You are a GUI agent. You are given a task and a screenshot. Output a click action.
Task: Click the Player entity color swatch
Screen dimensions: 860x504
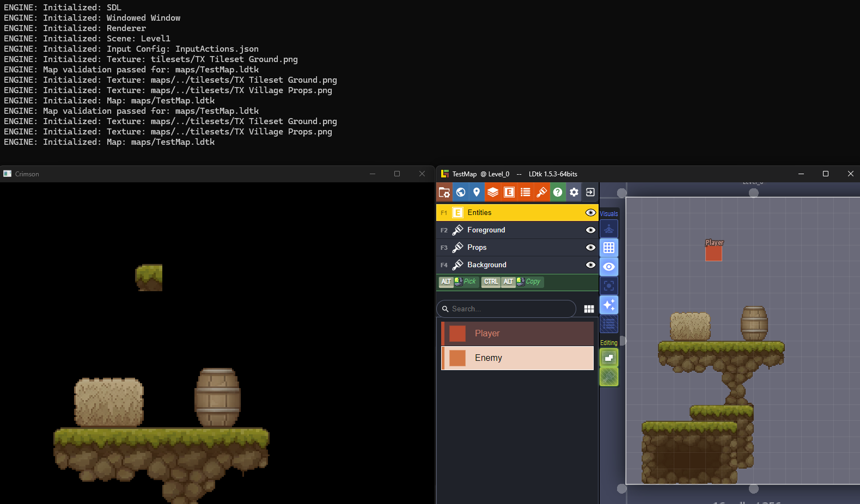[x=458, y=334]
